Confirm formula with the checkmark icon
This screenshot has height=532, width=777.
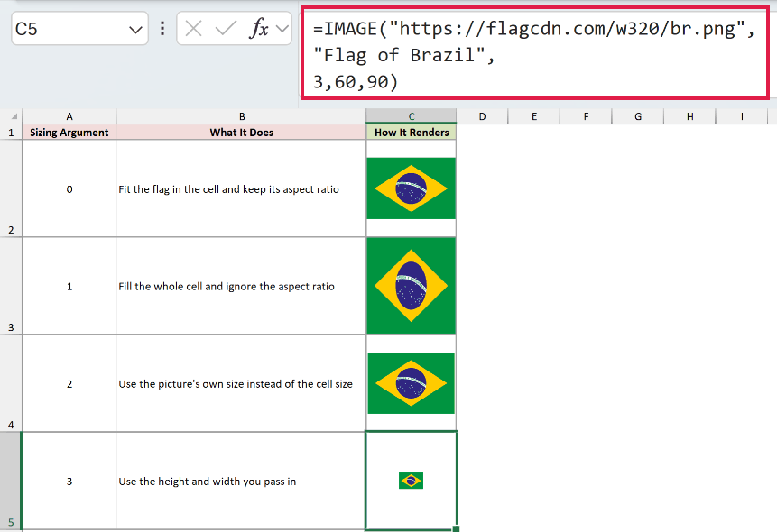coord(226,29)
